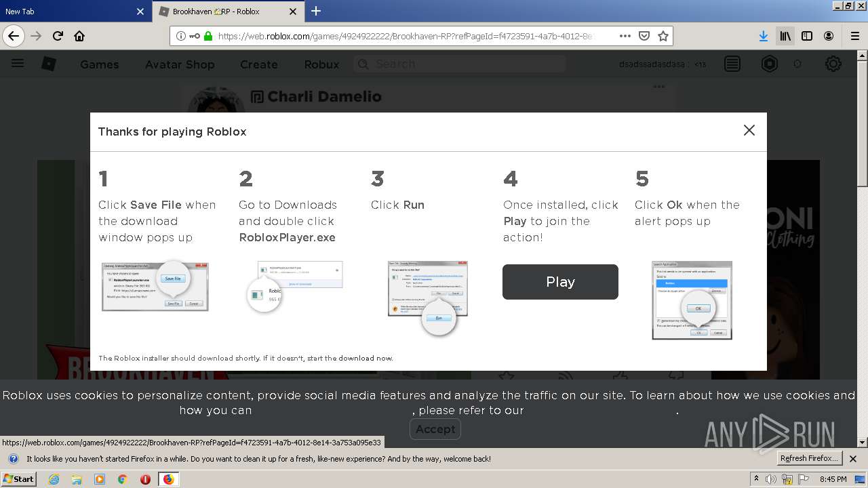This screenshot has width=868, height=488.
Task: Close the New Tab tab
Action: tap(140, 12)
